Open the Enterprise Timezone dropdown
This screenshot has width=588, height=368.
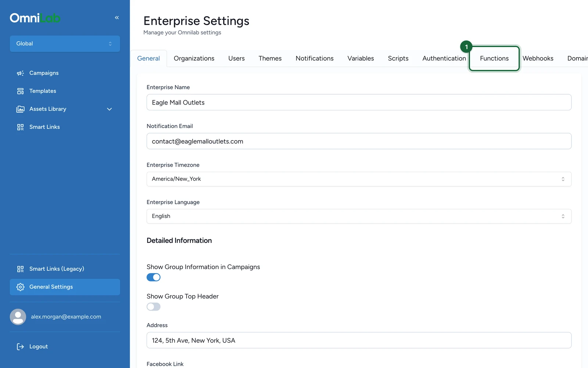[359, 179]
